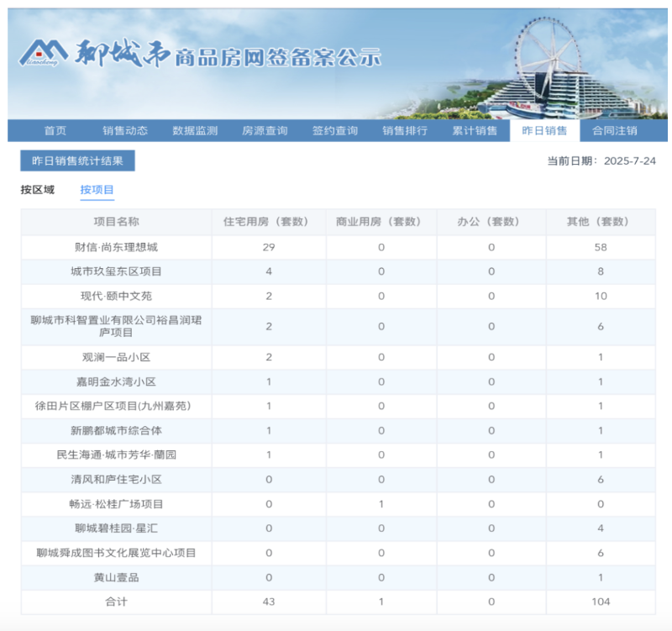Open the 数据监测 section
Viewport: 672px width, 631px height.
pos(195,130)
